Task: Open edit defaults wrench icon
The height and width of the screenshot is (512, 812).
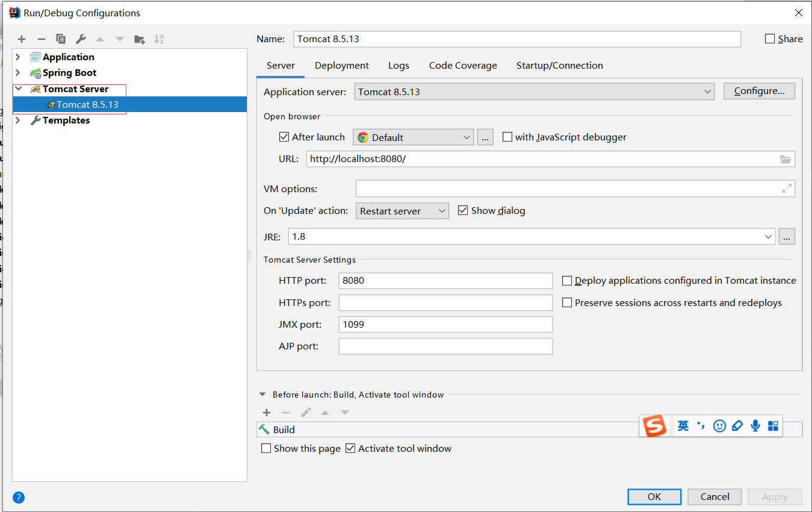Action: click(81, 39)
